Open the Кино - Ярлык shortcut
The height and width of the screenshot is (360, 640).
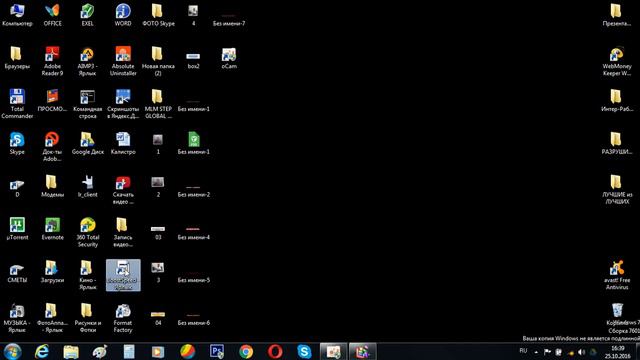(x=87, y=276)
